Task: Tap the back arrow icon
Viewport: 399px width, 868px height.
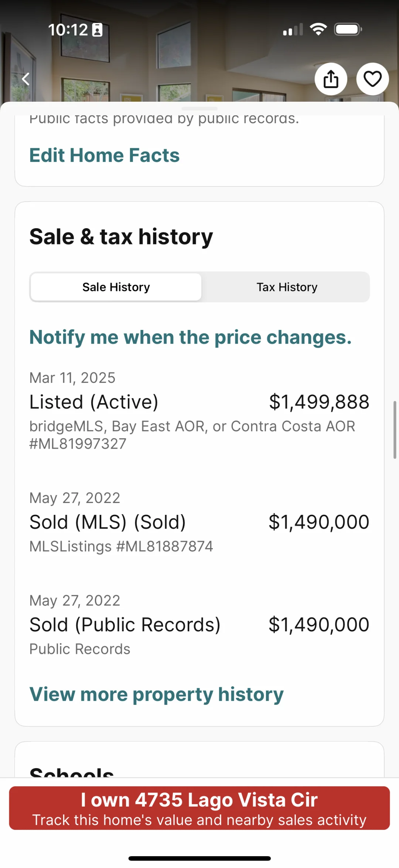Action: pos(25,79)
